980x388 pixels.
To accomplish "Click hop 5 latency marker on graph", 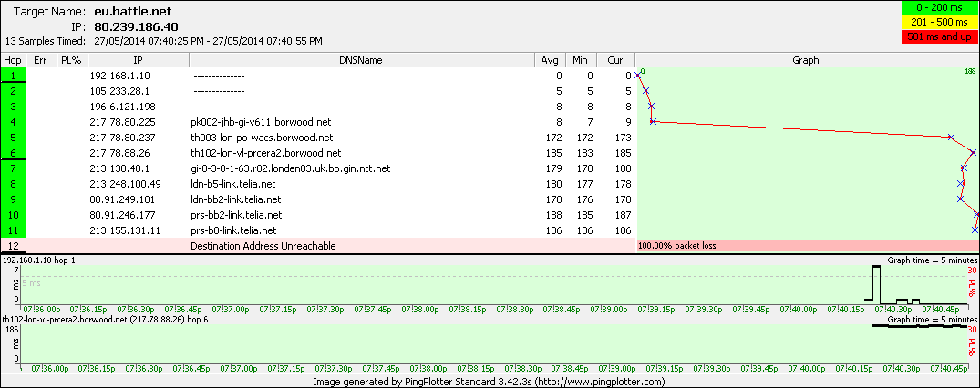I will [x=950, y=137].
